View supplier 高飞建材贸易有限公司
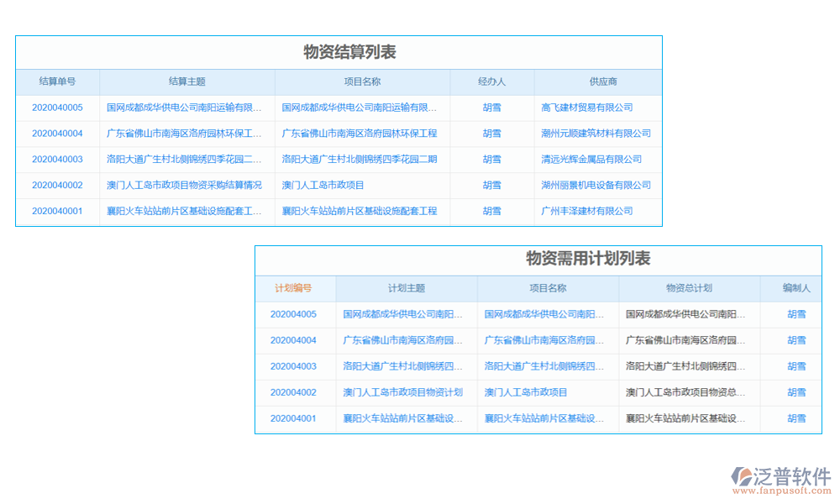Viewport: 840px width, 504px height. click(588, 108)
